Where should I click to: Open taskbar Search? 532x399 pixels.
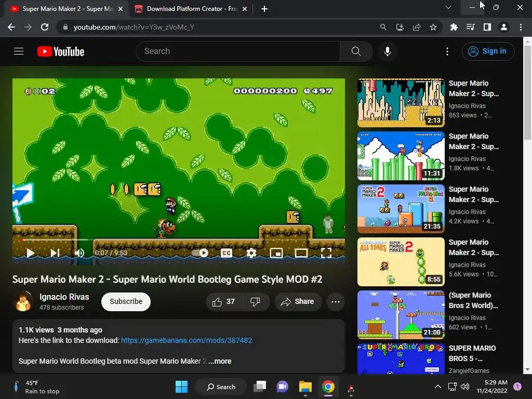pos(221,387)
